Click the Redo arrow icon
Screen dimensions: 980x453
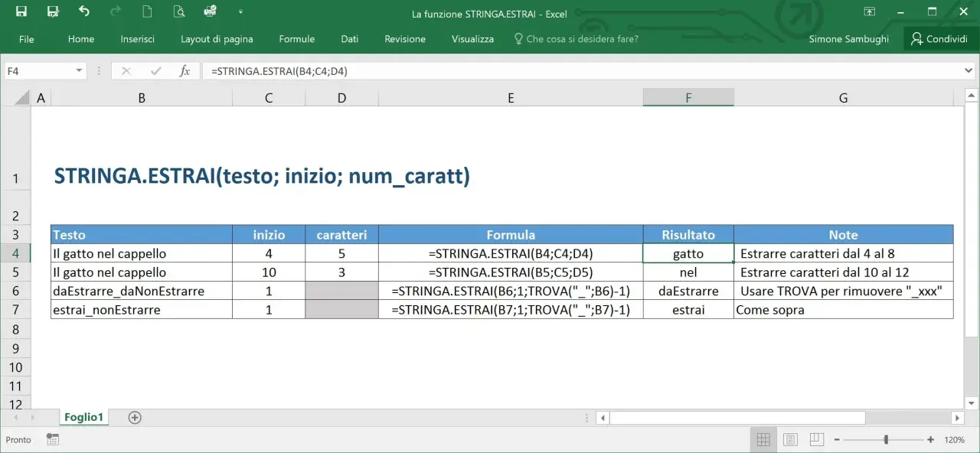click(x=116, y=11)
